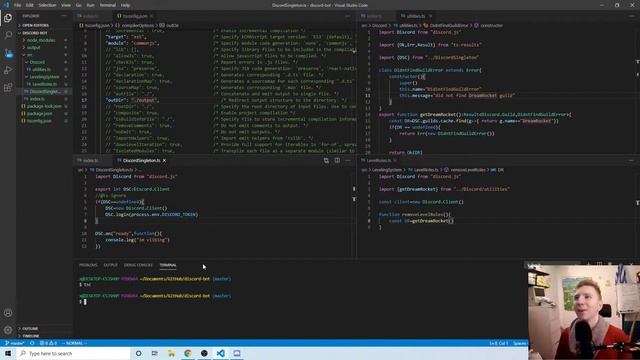This screenshot has width=640, height=360.
Task: Open the Manage gear icon
Action: pos(8,330)
